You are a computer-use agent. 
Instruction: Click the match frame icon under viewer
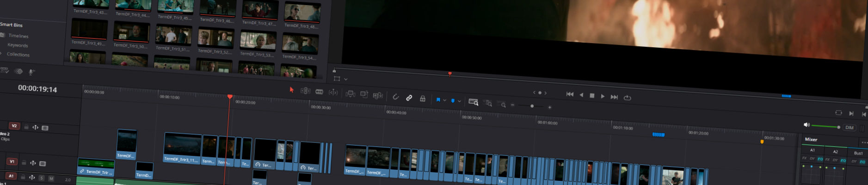tap(838, 112)
